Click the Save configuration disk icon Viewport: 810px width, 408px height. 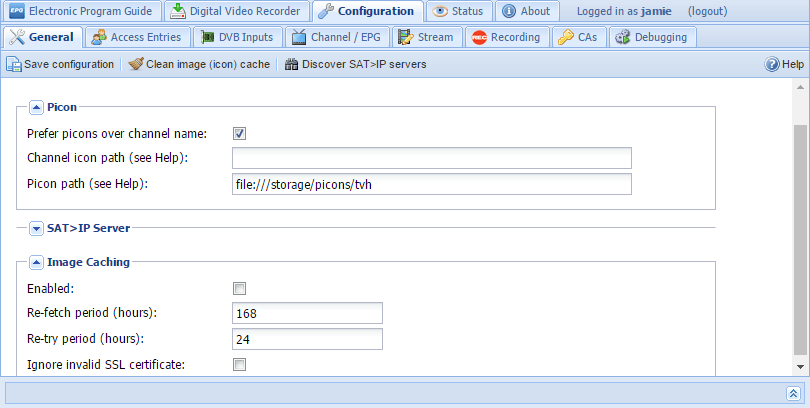coord(14,64)
